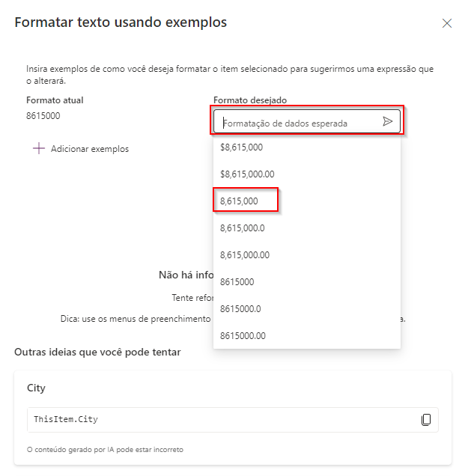This screenshot has width=468, height=476.
Task: Click the plus icon beside Adicionar exemplos
Action: 39,148
